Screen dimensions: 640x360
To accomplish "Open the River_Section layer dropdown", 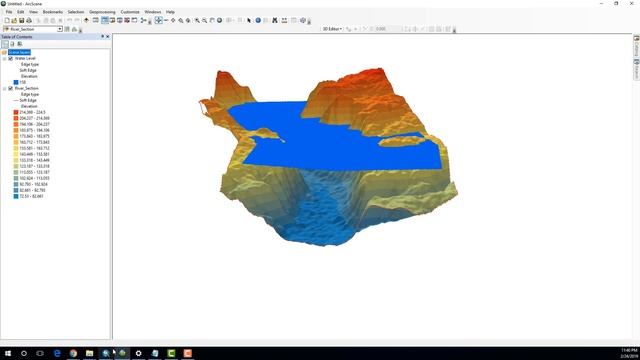I will [60, 29].
